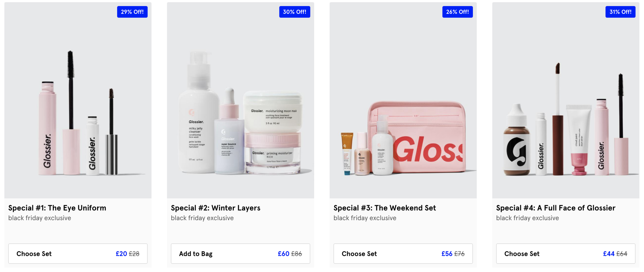This screenshot has width=644, height=272.
Task: Open A Full Face of Glossier image
Action: (566, 100)
